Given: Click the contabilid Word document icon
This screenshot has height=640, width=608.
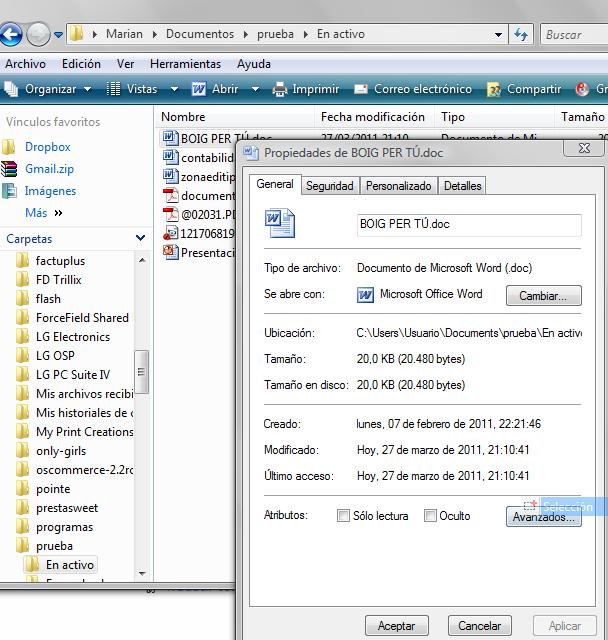Looking at the screenshot, I should (170, 157).
